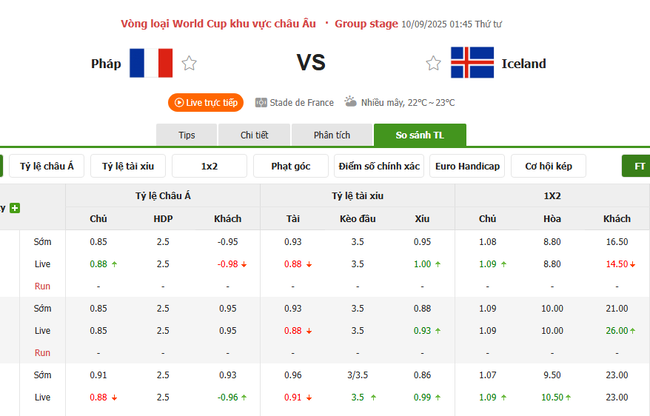650x416 pixels.
Task: Switch to the Tips tab
Action: click(186, 135)
